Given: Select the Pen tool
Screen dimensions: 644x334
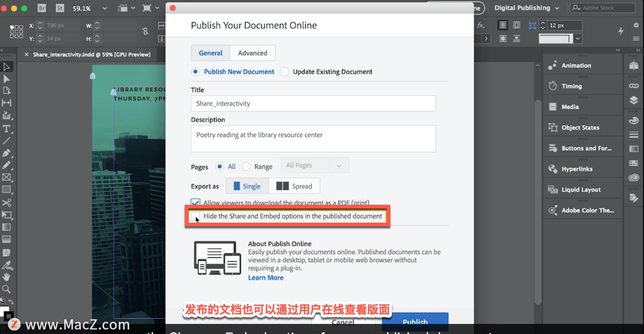Looking at the screenshot, I should pyautogui.click(x=6, y=153).
